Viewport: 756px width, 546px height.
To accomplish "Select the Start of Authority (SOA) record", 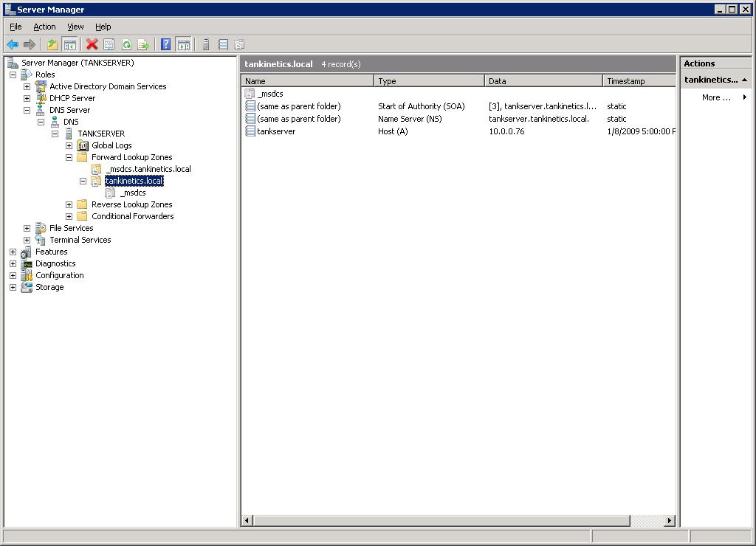I will (458, 106).
